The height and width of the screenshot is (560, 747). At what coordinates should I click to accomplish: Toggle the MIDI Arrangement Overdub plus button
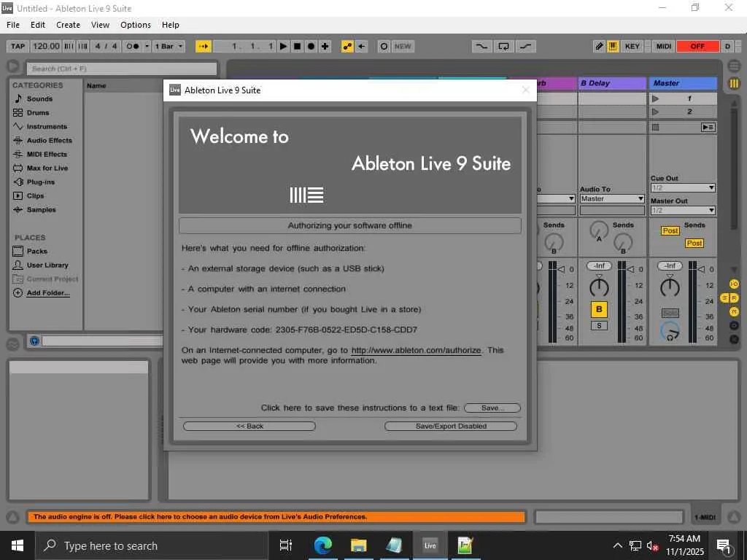click(x=325, y=46)
